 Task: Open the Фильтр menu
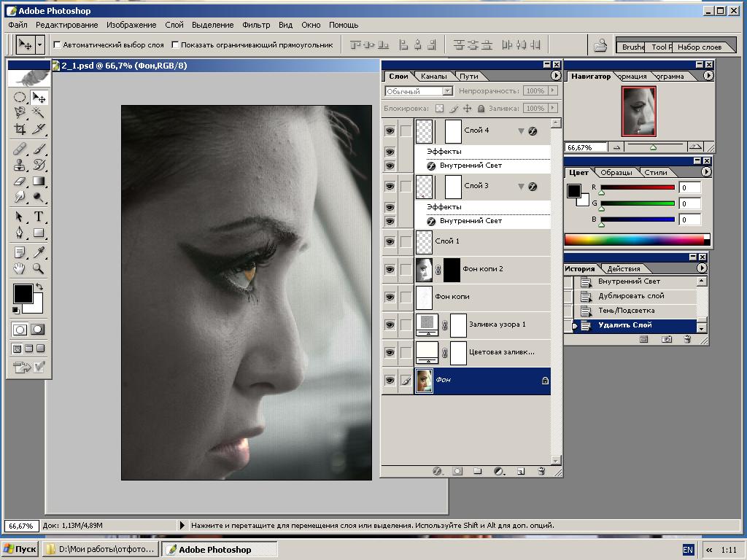coord(255,25)
